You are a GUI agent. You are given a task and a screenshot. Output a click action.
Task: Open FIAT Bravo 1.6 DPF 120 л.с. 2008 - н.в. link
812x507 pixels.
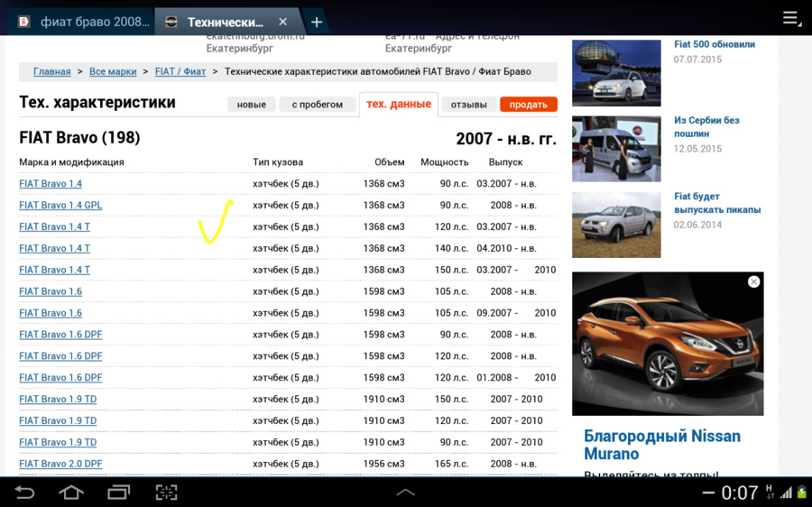(x=60, y=356)
